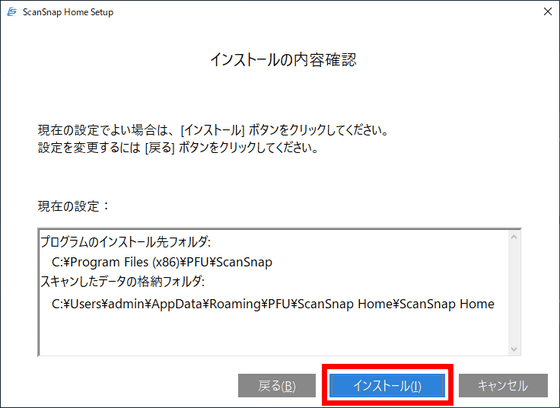This screenshot has height=408, width=560.
Task: Cancel setup with the キャンセル button
Action: click(503, 385)
